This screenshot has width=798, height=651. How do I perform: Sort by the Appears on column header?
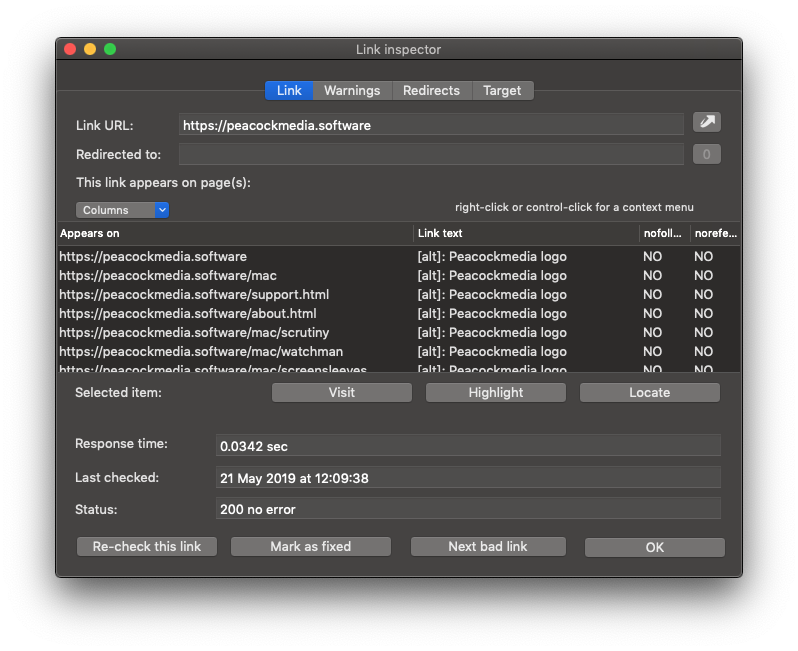point(235,233)
